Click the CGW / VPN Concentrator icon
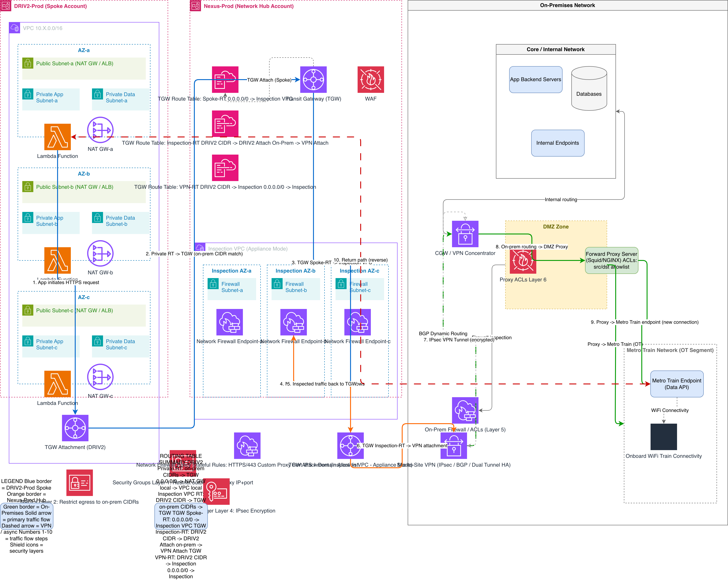 click(465, 234)
